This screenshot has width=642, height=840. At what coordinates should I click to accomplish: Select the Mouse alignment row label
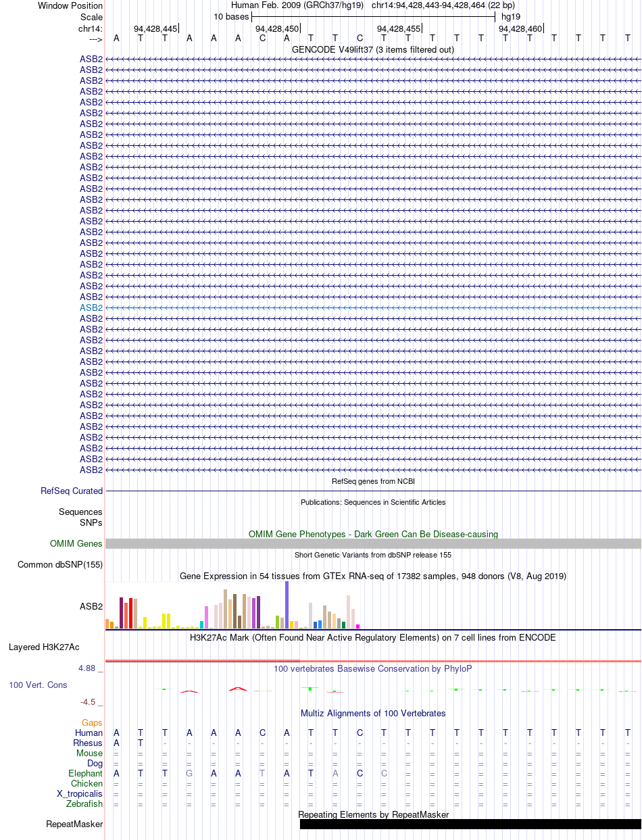coord(90,753)
